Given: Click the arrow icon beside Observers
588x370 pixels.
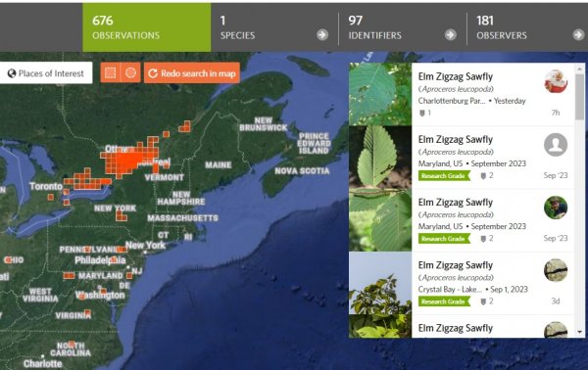Looking at the screenshot, I should pyautogui.click(x=578, y=35).
